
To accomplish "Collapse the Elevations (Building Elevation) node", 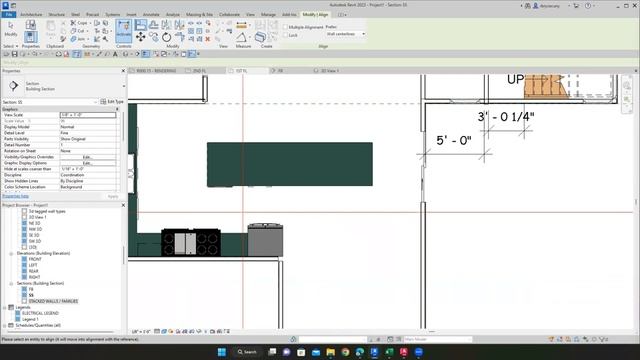I will 11,253.
